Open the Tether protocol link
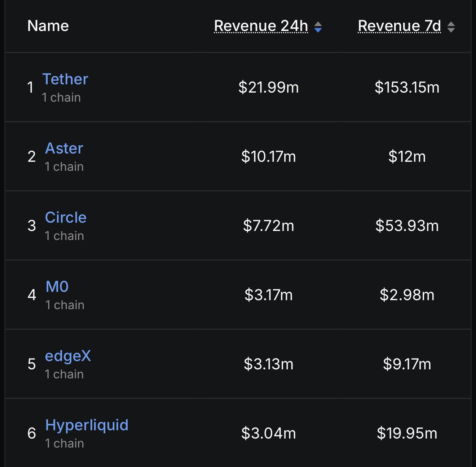476x467 pixels. pos(65,79)
